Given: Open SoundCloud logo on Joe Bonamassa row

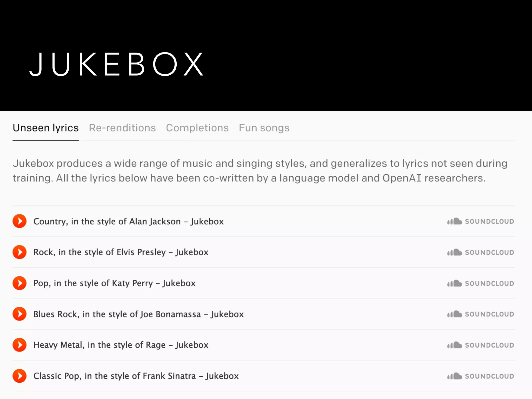Looking at the screenshot, I should click(x=480, y=314).
